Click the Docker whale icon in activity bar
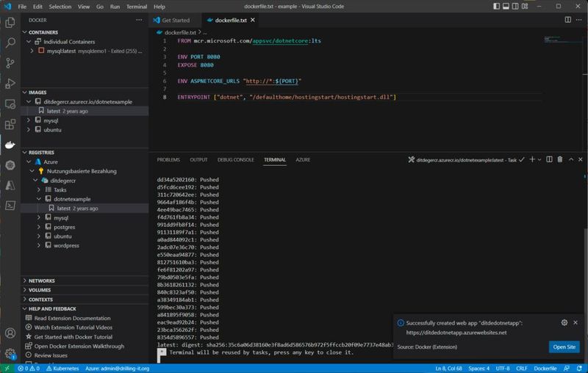 tap(10, 145)
